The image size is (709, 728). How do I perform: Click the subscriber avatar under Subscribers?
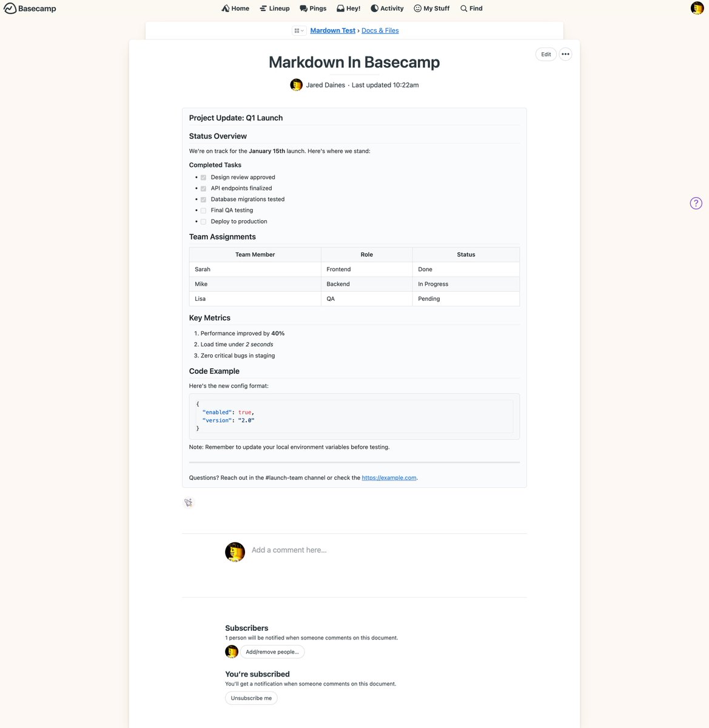(232, 652)
